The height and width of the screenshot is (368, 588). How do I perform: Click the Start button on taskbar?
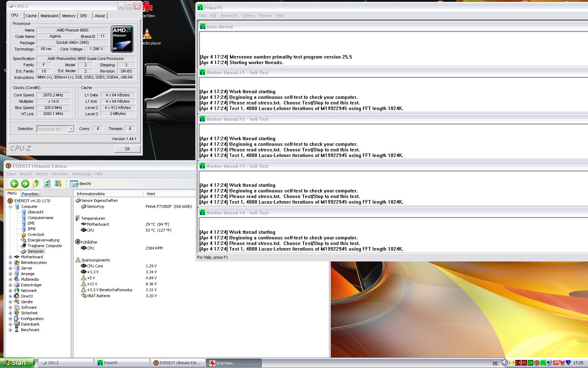17,363
